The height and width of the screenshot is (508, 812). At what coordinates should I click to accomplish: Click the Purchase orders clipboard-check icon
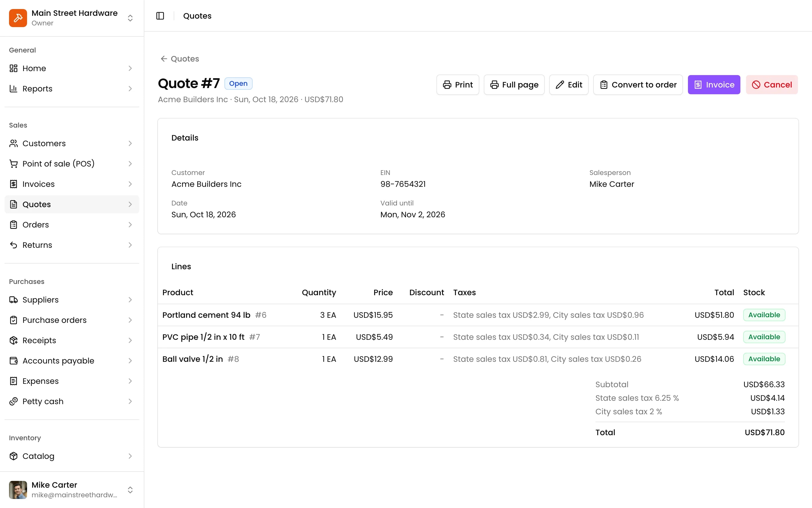[14, 320]
